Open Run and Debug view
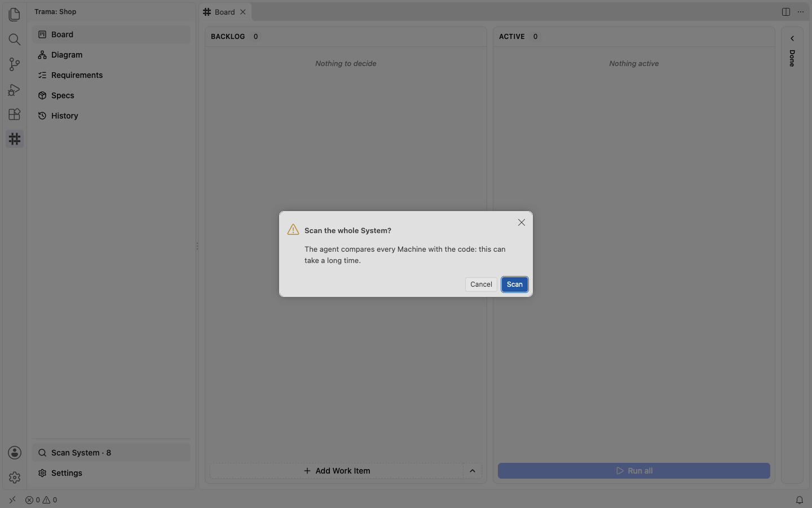Viewport: 812px width, 508px height. [x=15, y=89]
